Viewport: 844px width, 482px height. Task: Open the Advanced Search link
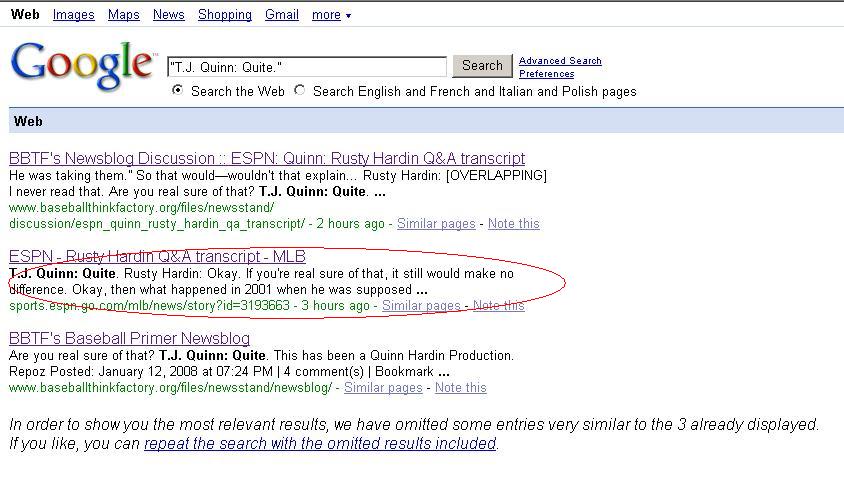pos(560,61)
